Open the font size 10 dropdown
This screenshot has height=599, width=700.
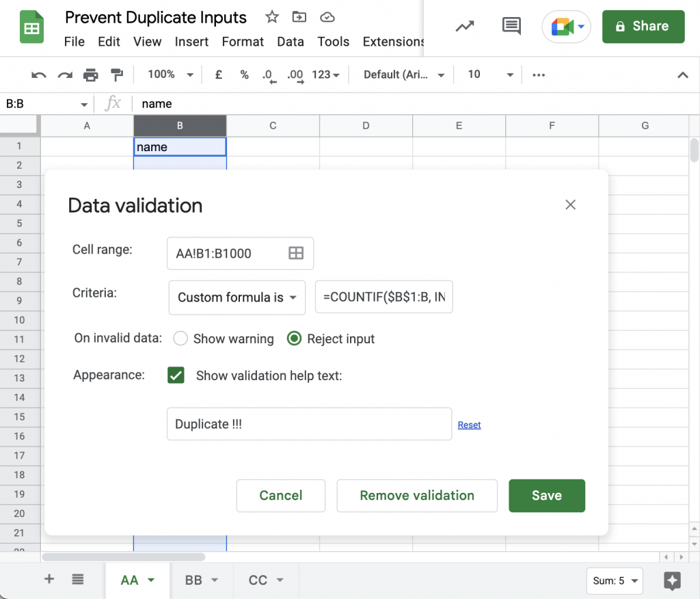pos(490,75)
